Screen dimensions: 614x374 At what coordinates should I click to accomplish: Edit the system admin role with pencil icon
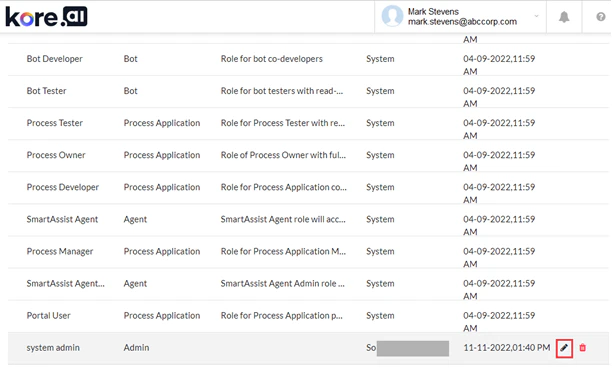click(x=564, y=348)
